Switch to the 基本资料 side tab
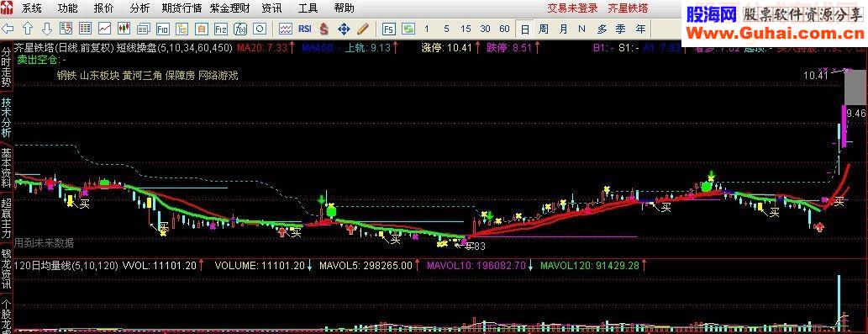The image size is (868, 334). click(6, 167)
